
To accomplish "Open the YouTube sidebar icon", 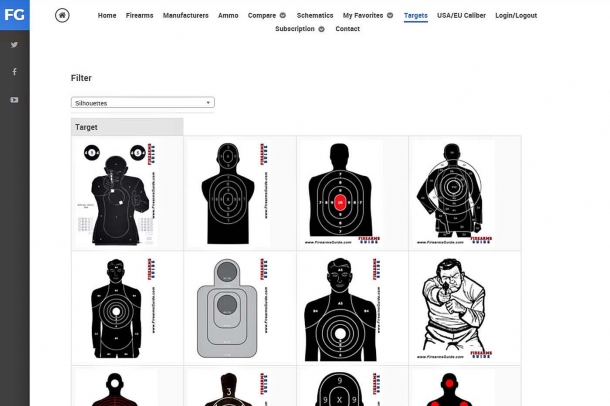I will point(14,100).
